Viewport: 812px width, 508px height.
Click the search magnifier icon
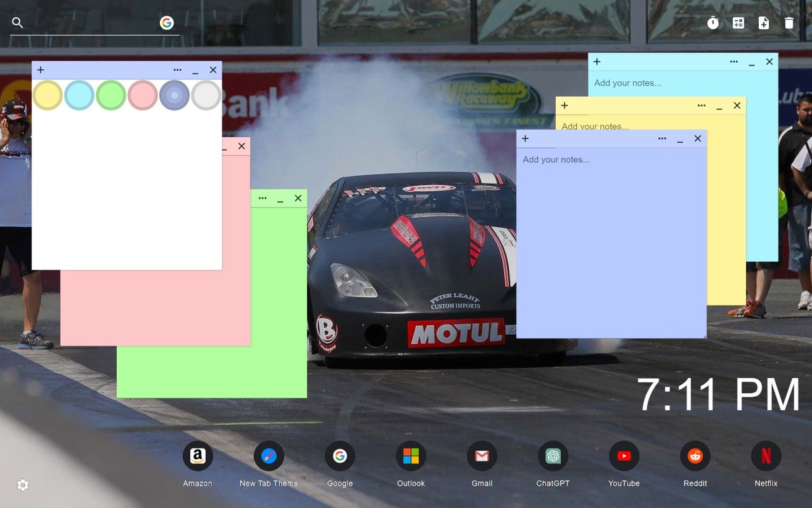(18, 23)
